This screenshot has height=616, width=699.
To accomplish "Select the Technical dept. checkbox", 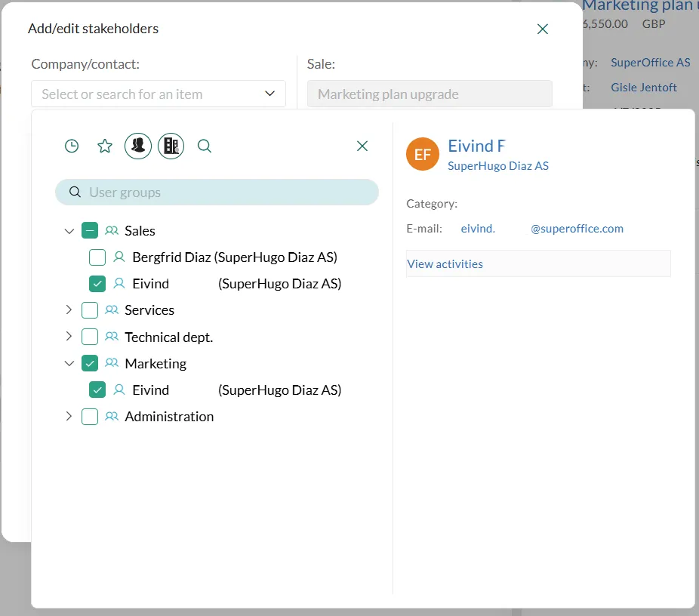I will click(90, 337).
